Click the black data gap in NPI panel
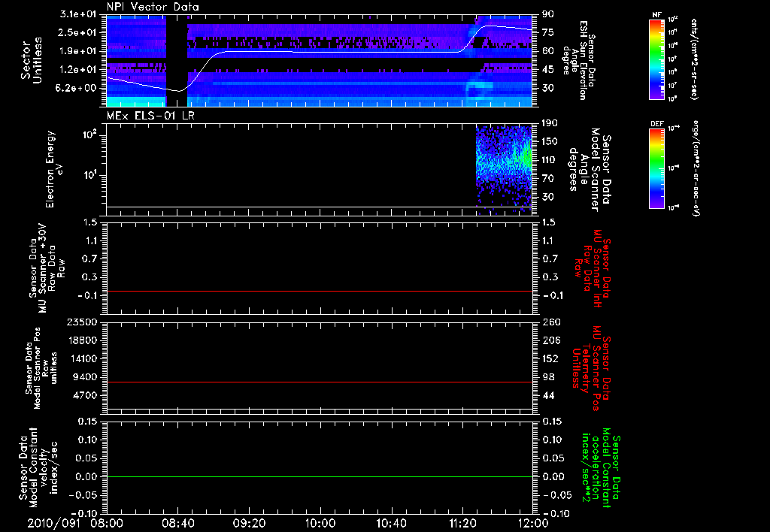Screen dimensions: 770x532 point(177,60)
